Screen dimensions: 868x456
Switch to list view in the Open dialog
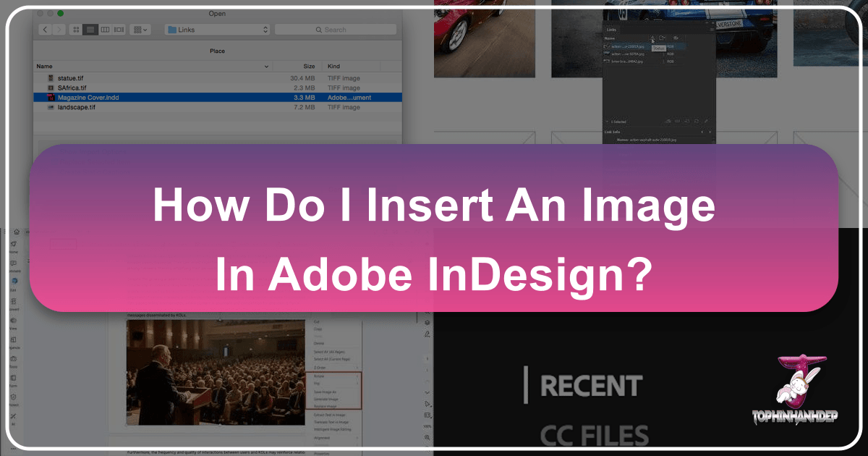[90, 29]
